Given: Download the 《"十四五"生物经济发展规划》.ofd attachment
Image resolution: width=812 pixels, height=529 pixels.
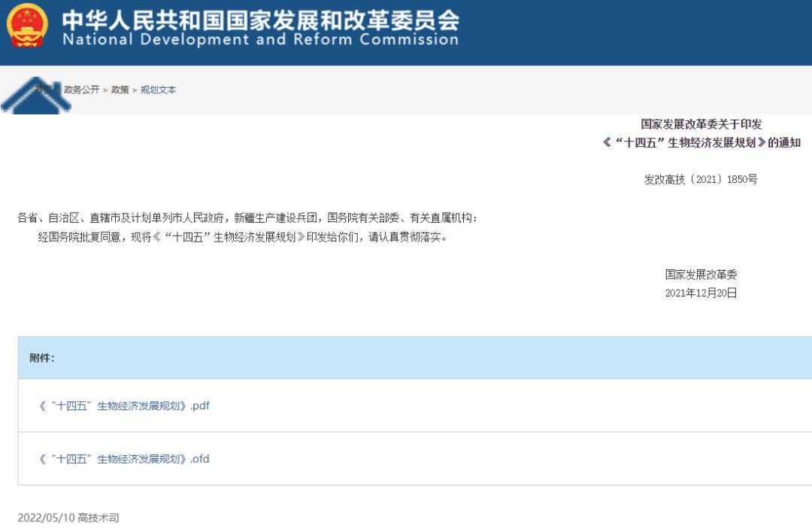Looking at the screenshot, I should pyautogui.click(x=124, y=459).
